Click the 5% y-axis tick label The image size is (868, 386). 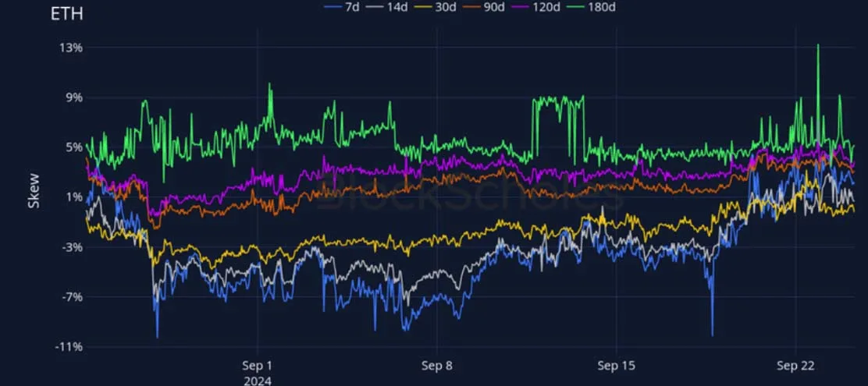click(x=75, y=147)
